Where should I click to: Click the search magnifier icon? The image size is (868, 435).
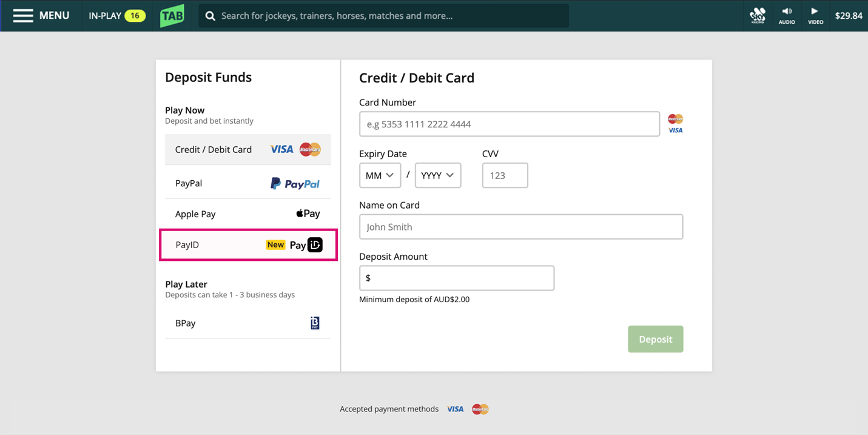(210, 16)
